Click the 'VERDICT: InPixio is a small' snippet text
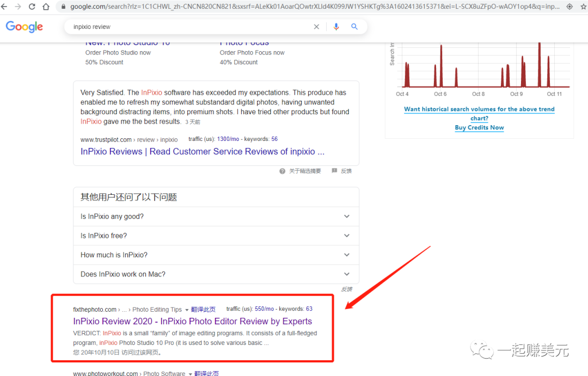Viewport: 588px width, 376px height. tap(195, 338)
